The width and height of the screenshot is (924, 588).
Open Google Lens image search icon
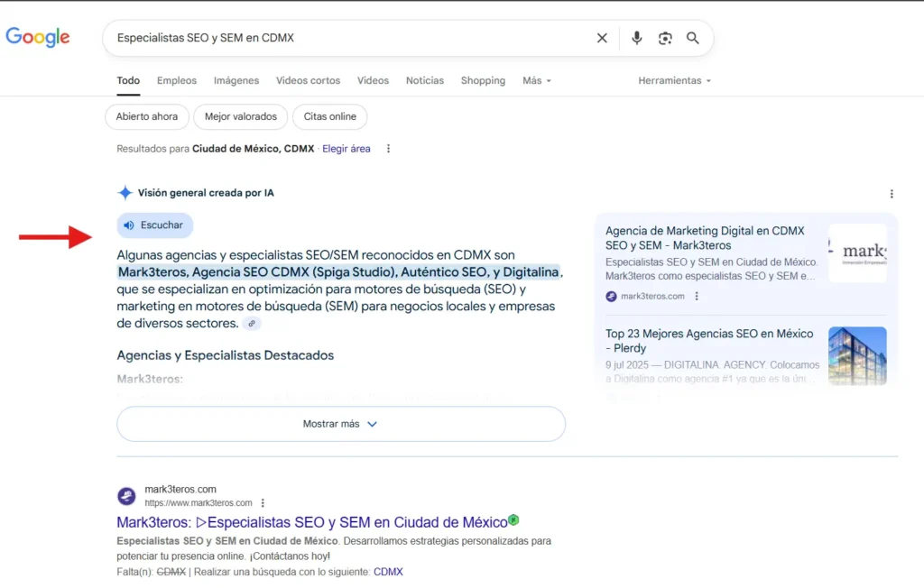point(665,38)
